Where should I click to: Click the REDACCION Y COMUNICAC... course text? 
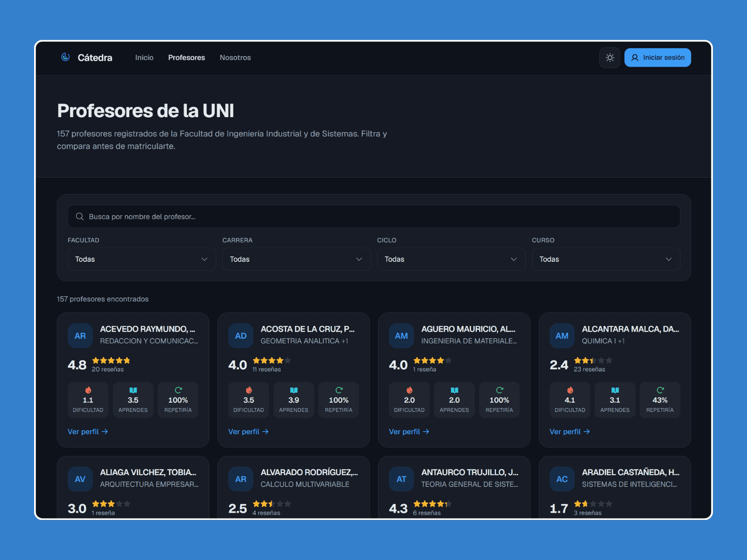(149, 341)
